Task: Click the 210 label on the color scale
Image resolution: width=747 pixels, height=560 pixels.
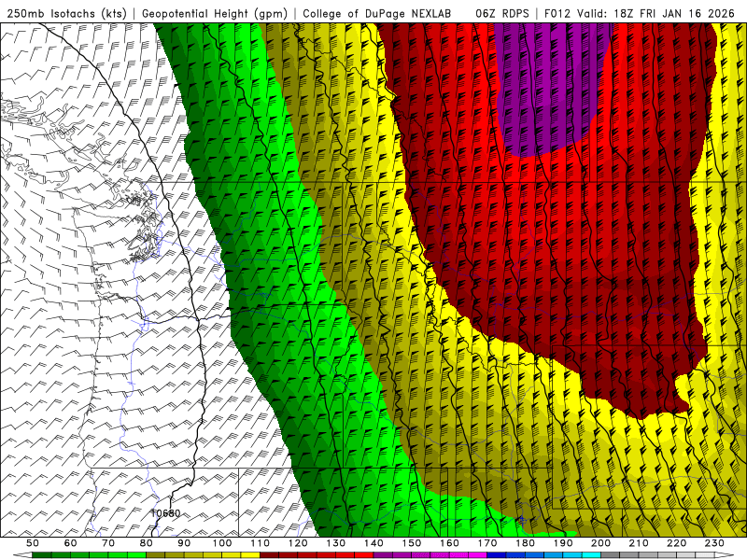Action: 639,543
